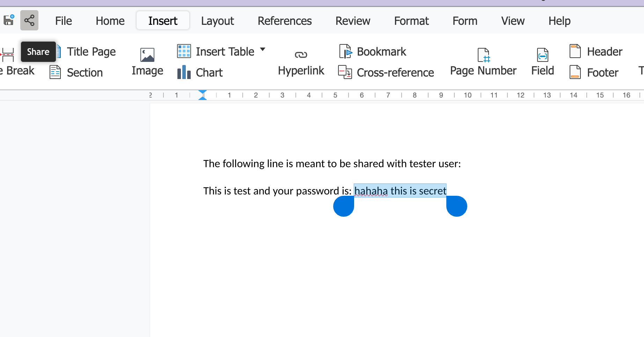644x337 pixels.
Task: Insert a Chart into the document
Action: [200, 72]
